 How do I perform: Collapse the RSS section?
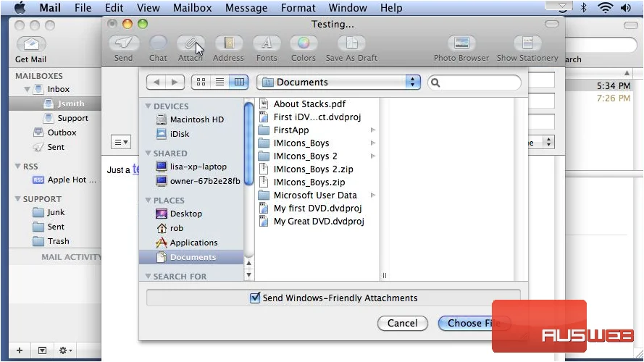[x=17, y=167]
